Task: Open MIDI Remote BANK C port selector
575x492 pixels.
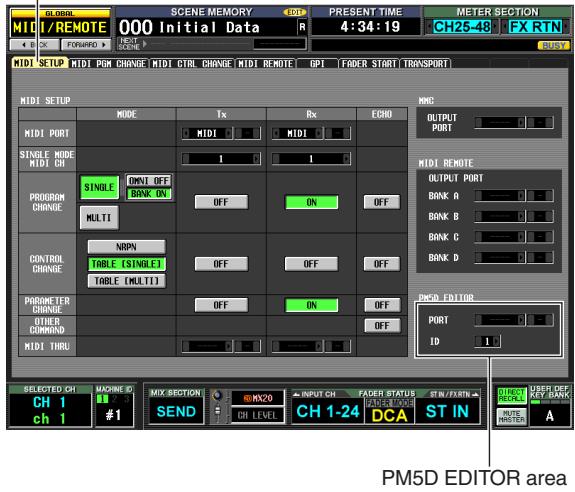Action: [x=500, y=237]
